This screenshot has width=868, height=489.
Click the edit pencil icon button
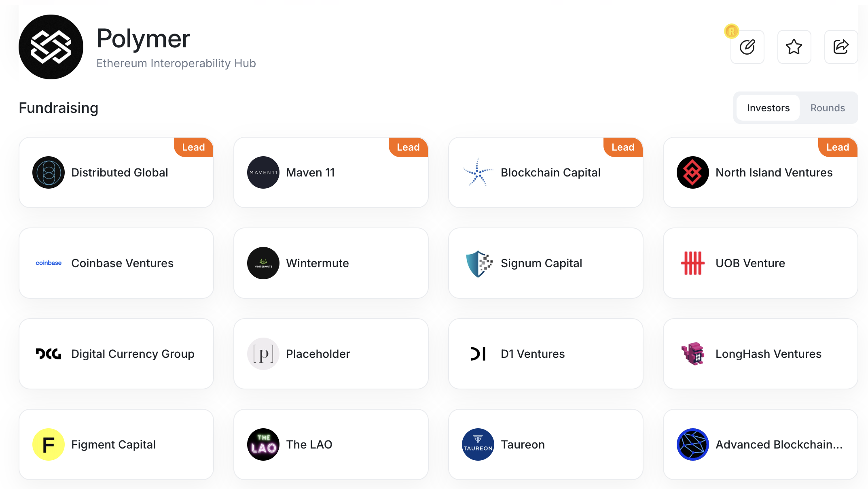(x=747, y=47)
